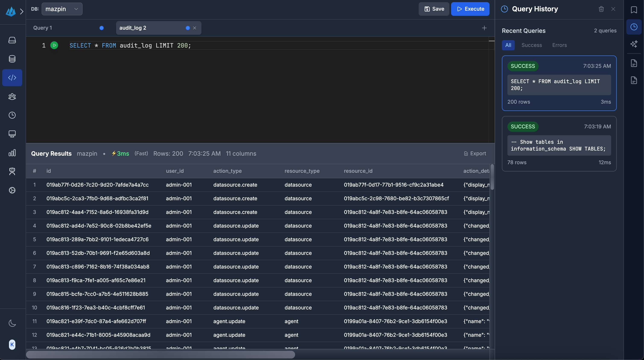Screen dimensions: 644x360
Task: Click the bookmark icon at top right
Action: click(634, 10)
